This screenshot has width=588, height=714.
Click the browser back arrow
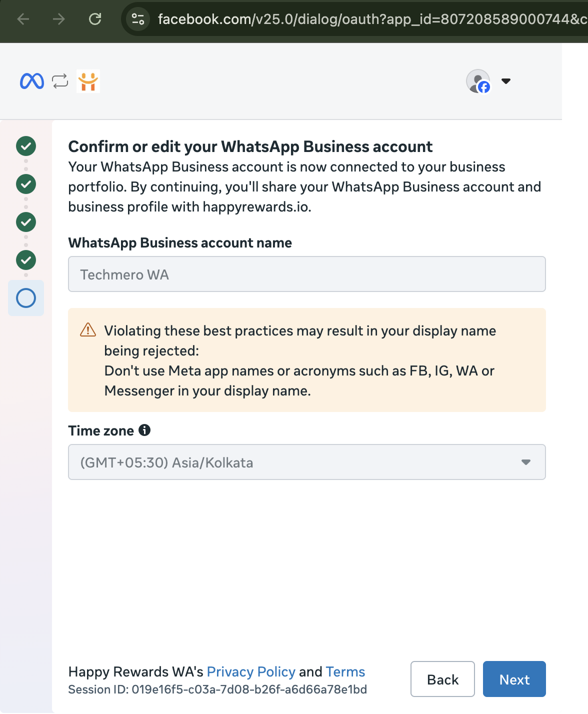[23, 19]
